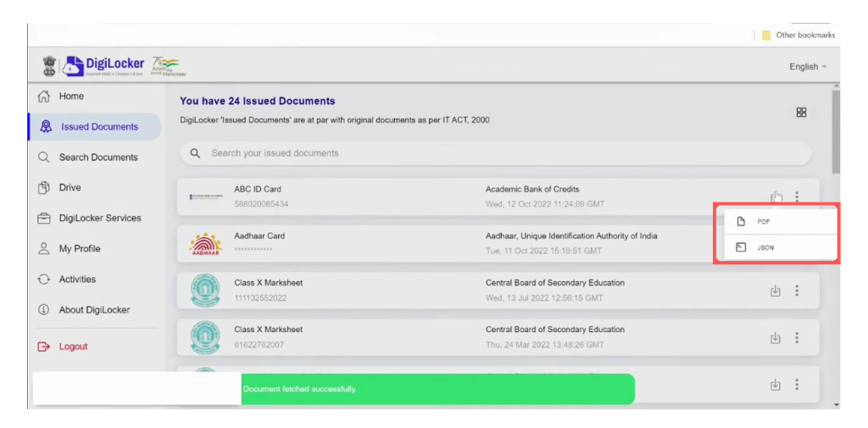Click document number 588020065434
This screenshot has height=428, width=868.
pos(261,204)
